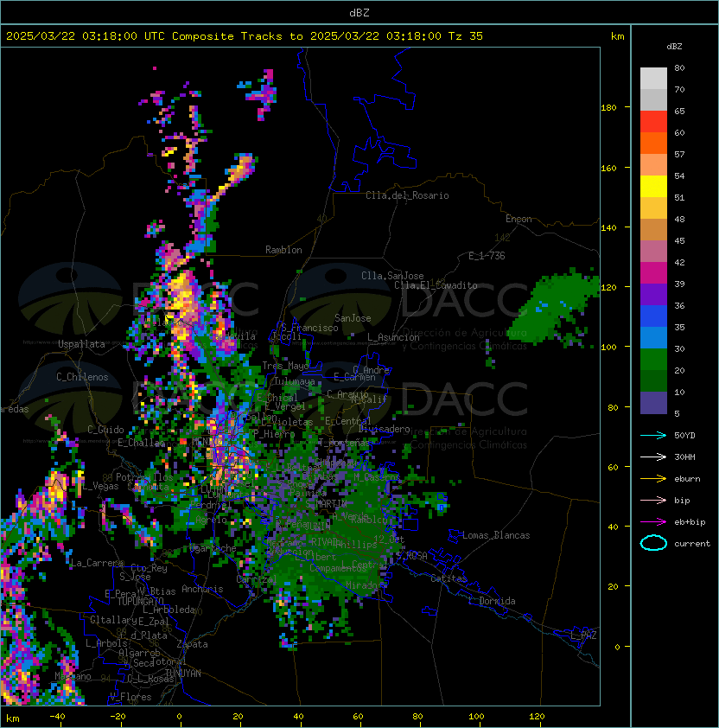Click the 'TUNUYAN' place label

183,674
